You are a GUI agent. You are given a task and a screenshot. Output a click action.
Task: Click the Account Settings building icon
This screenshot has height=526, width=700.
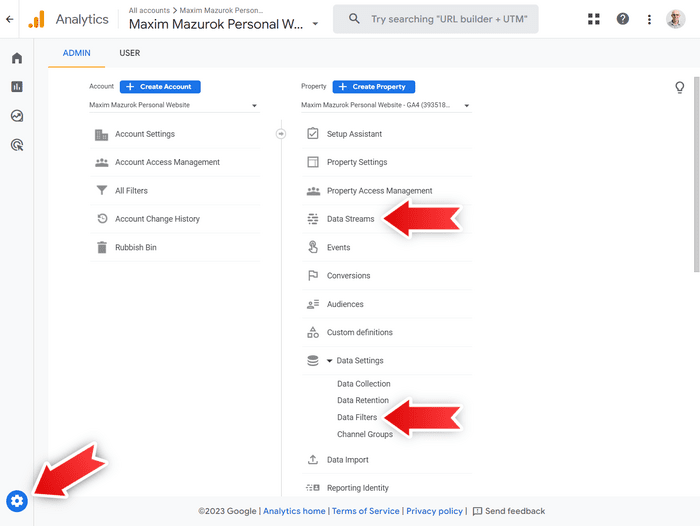[101, 134]
